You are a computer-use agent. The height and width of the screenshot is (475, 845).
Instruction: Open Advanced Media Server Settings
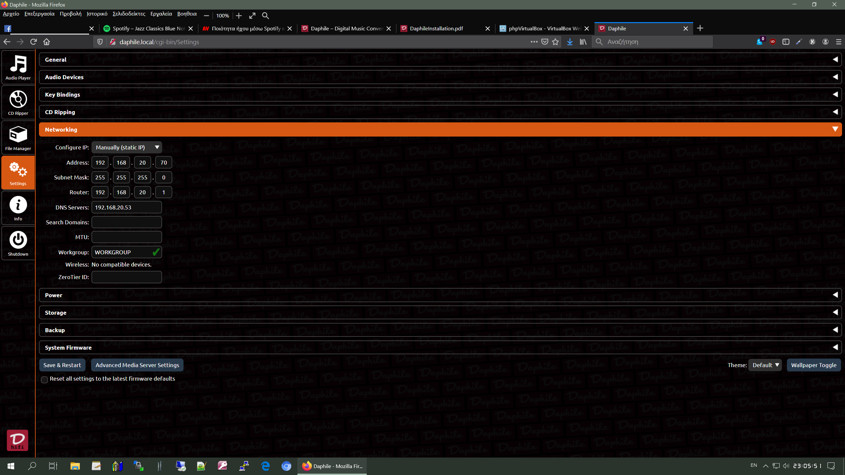[x=137, y=365]
